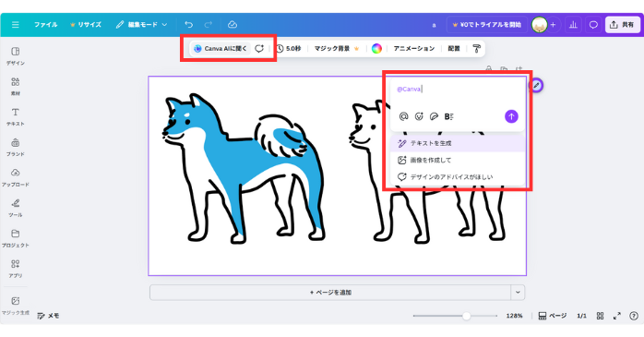Open the bold text formatting icon
Viewport: 644px width, 337px height.
(448, 116)
